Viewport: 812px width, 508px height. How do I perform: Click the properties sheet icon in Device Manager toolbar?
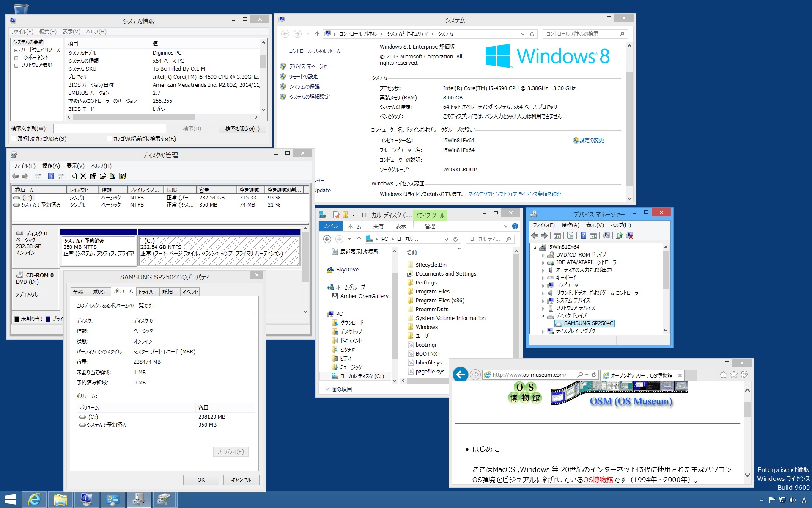[x=570, y=236]
